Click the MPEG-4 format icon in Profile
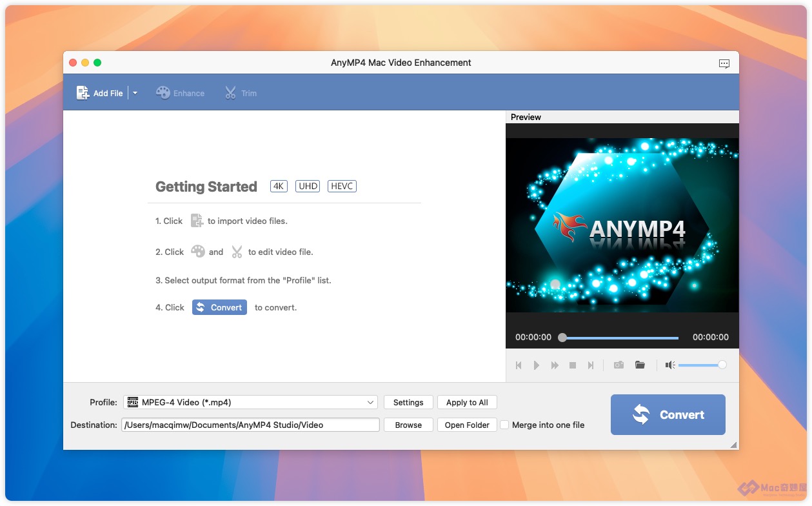 [x=133, y=402]
